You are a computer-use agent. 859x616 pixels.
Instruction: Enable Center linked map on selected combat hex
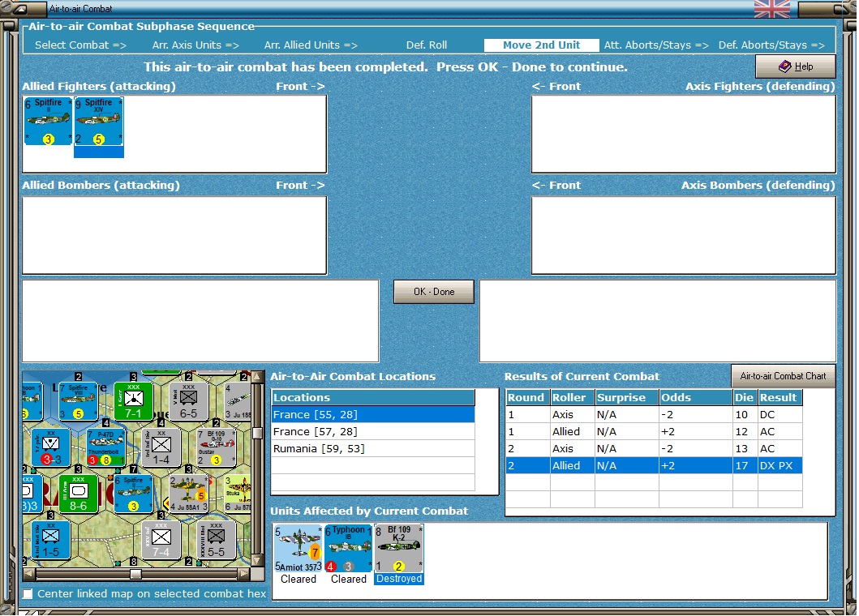point(28,594)
